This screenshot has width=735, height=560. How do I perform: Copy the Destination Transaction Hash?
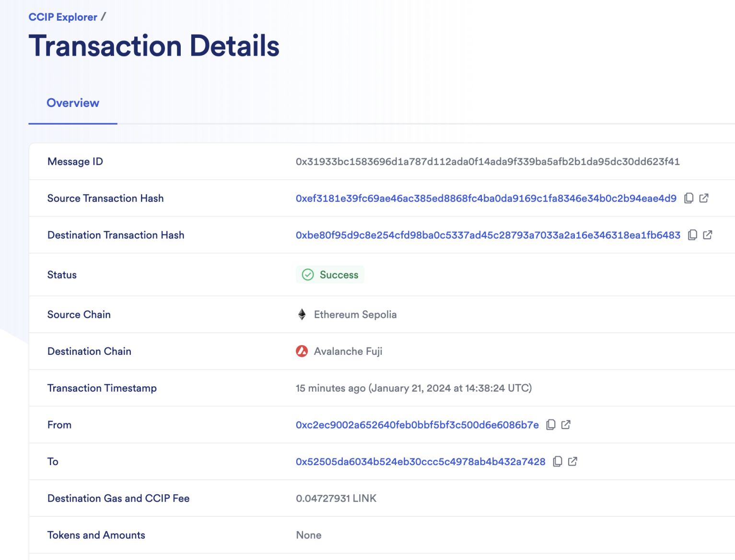tap(692, 235)
